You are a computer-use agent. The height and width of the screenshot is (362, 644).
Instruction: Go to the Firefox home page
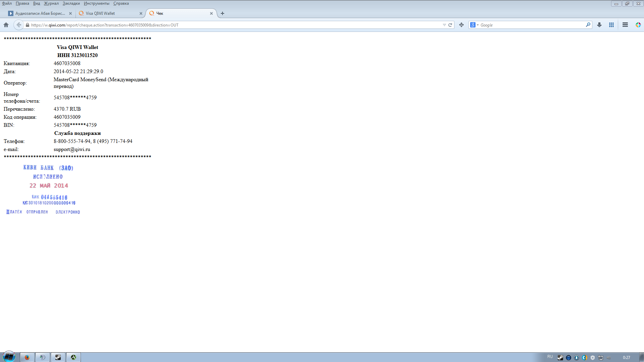coord(6,25)
